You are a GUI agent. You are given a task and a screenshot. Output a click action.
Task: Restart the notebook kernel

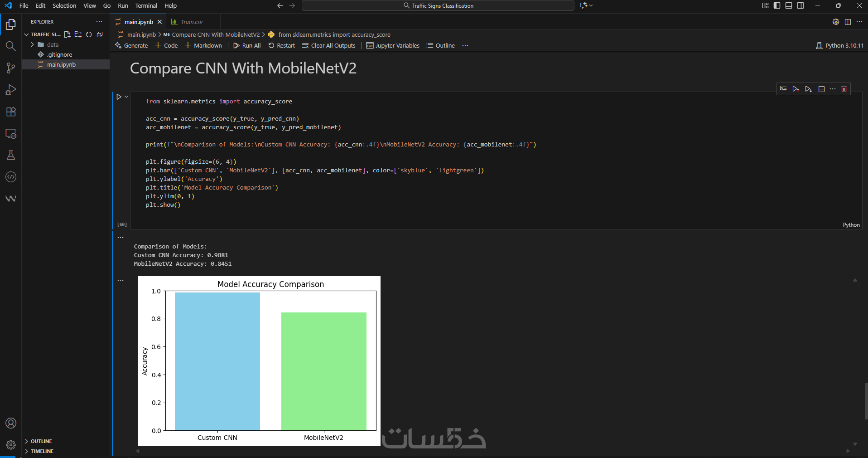pyautogui.click(x=281, y=45)
